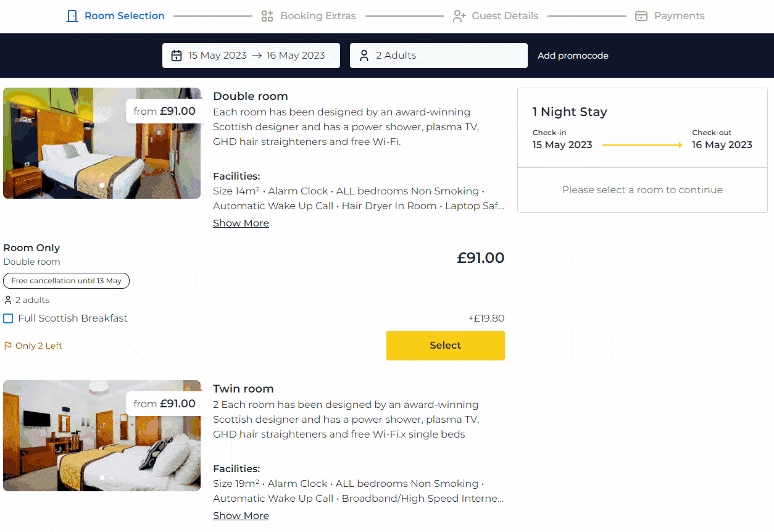
Task: Enable the Full Scottish Breakfast option
Action: (7, 318)
